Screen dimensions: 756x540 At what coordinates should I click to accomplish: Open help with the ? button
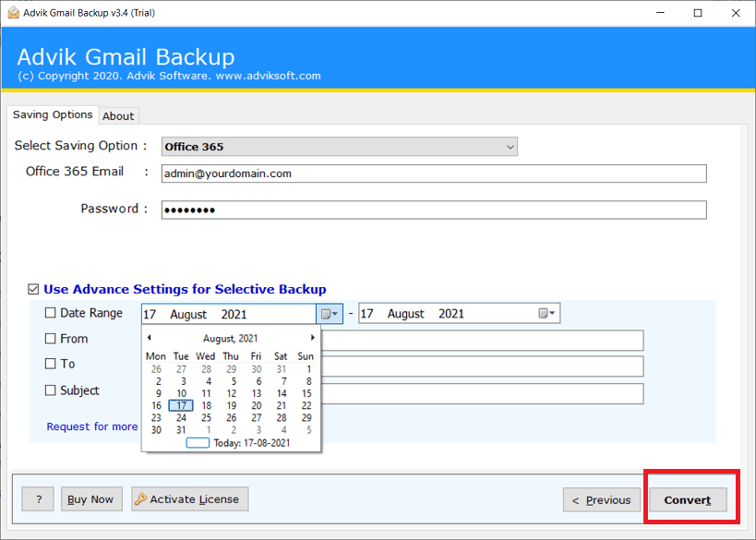click(38, 499)
